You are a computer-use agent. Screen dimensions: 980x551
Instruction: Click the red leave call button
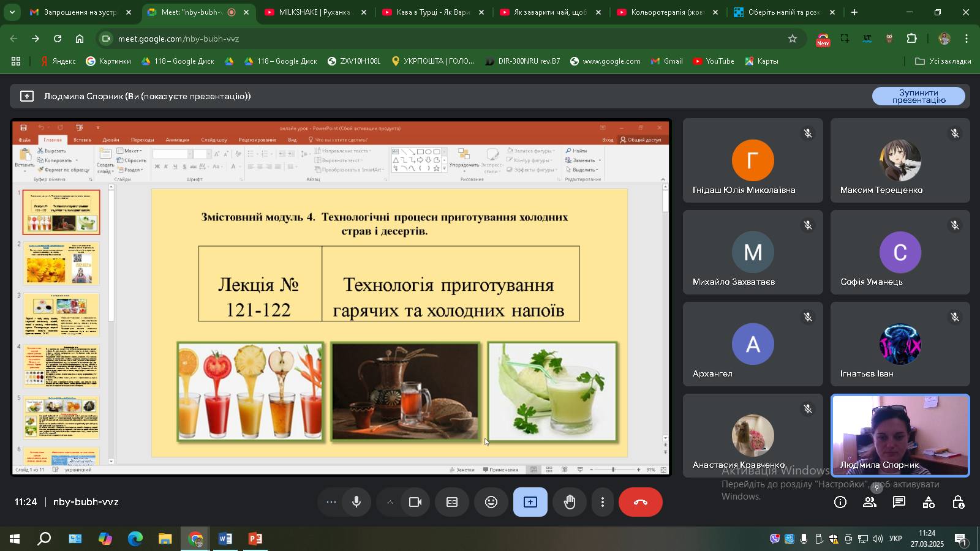point(641,502)
